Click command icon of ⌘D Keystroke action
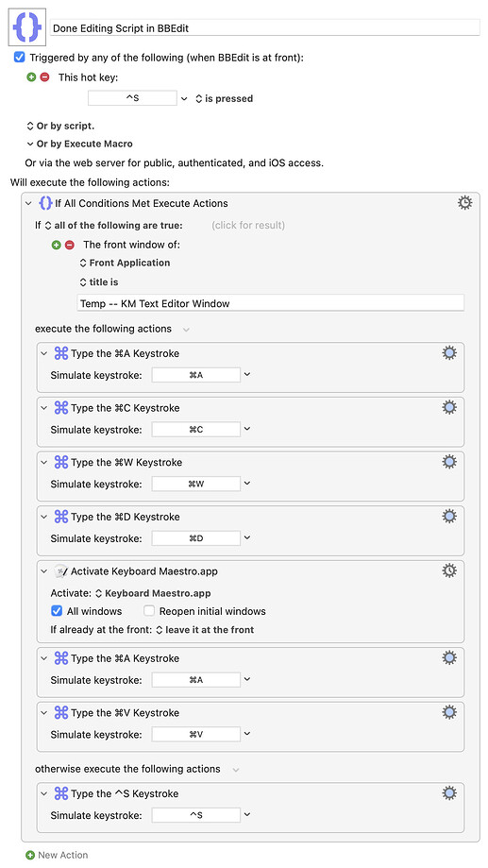Screen dimensions: 488x868 click(60, 517)
